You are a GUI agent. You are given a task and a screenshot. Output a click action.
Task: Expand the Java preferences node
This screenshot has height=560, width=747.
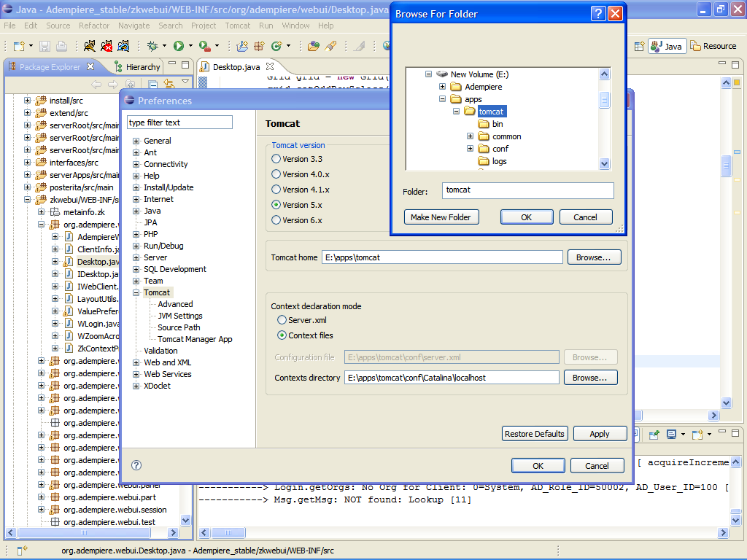(x=136, y=211)
